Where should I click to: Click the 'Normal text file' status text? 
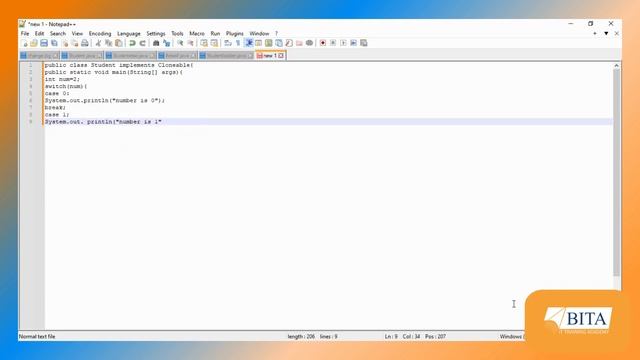point(37,336)
